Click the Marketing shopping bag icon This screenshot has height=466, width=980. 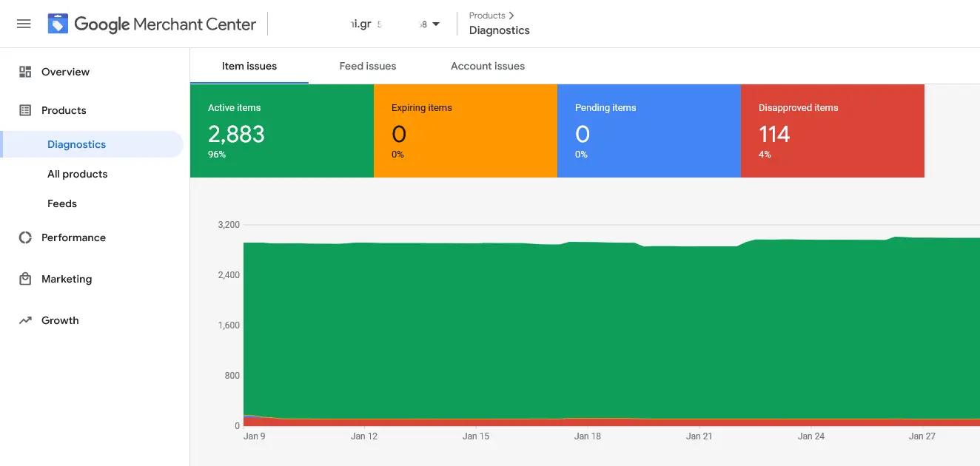pos(25,279)
